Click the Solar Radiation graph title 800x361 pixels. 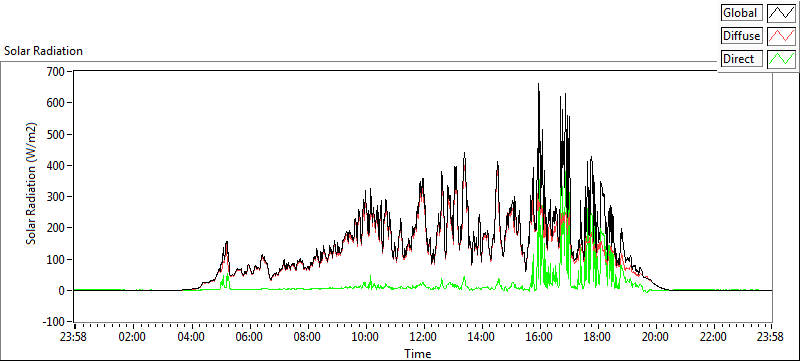click(x=43, y=51)
